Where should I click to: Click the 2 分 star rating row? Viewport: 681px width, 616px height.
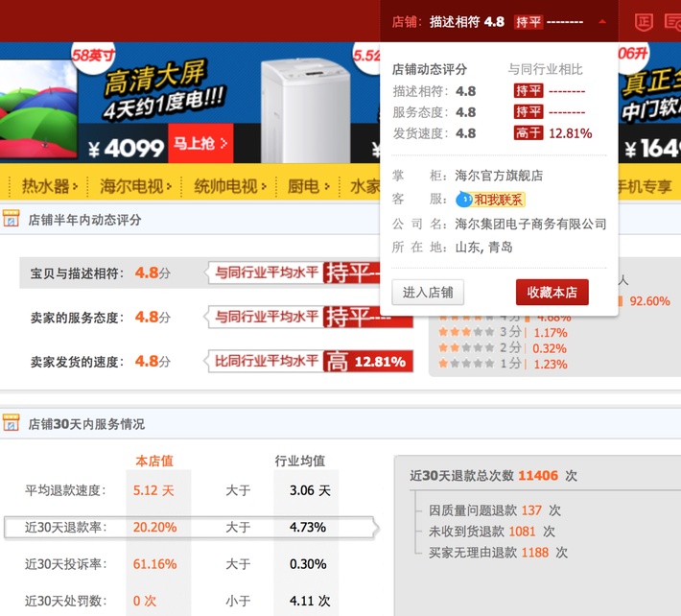point(503,348)
